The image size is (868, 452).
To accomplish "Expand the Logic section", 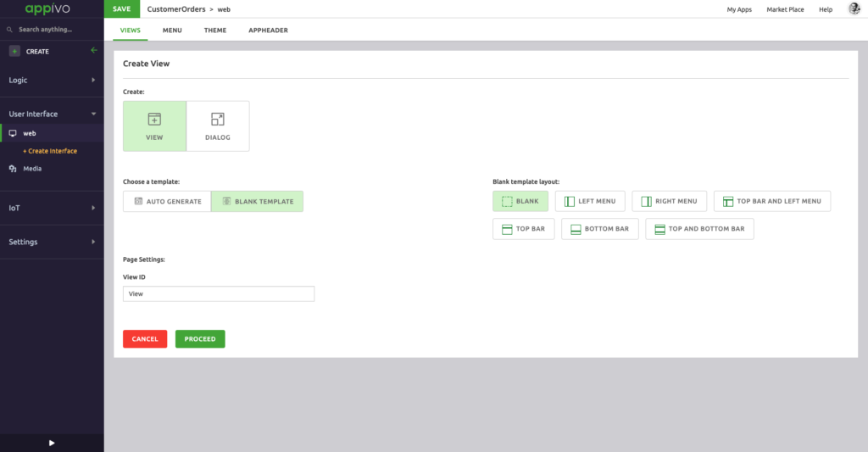I will [x=52, y=80].
